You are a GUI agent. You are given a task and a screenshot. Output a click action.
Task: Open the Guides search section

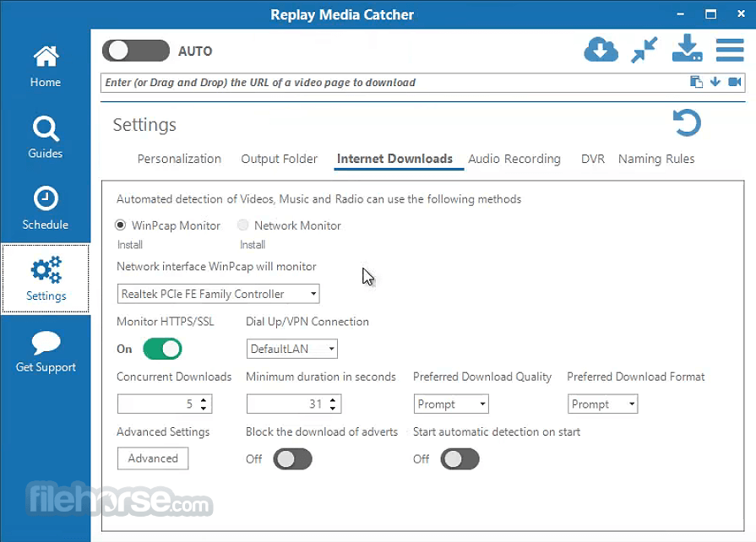click(x=46, y=138)
